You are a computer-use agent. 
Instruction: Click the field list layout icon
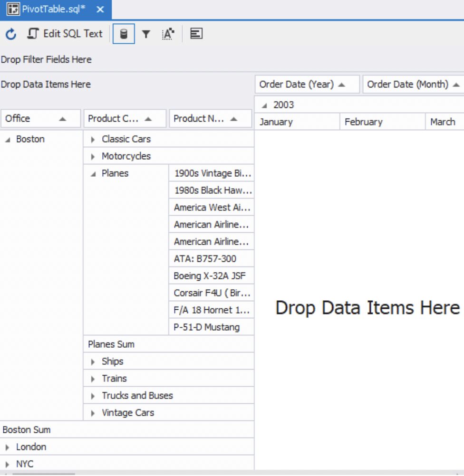[x=196, y=34]
